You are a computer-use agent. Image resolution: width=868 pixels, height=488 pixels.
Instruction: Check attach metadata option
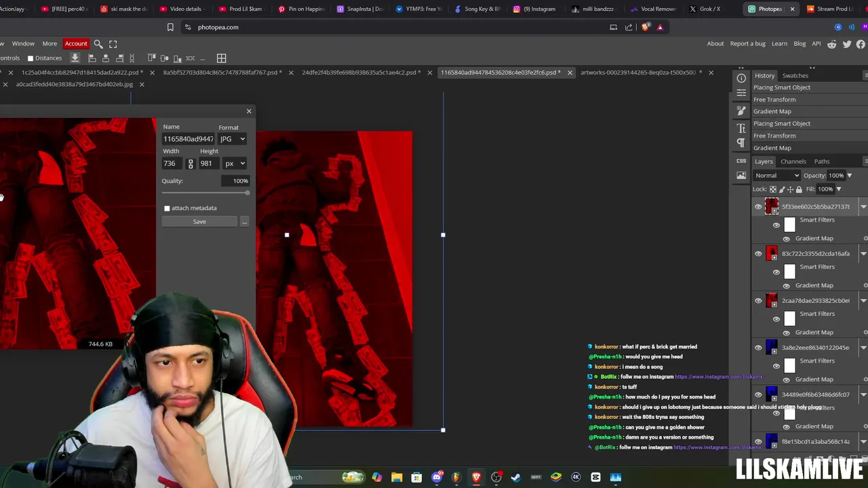click(x=167, y=208)
